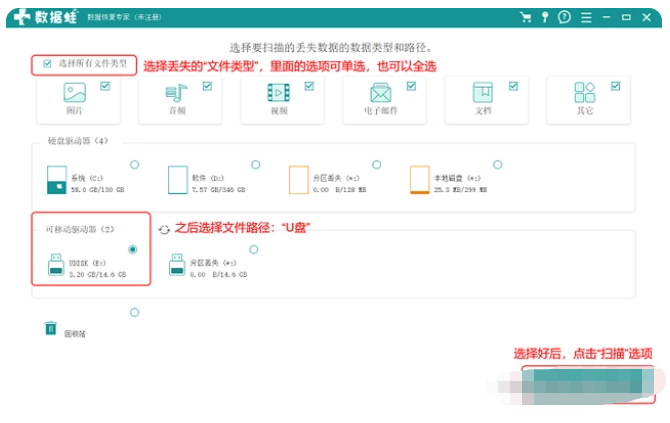Uncheck the 视频 file type checkbox
The image size is (670, 423).
(309, 86)
